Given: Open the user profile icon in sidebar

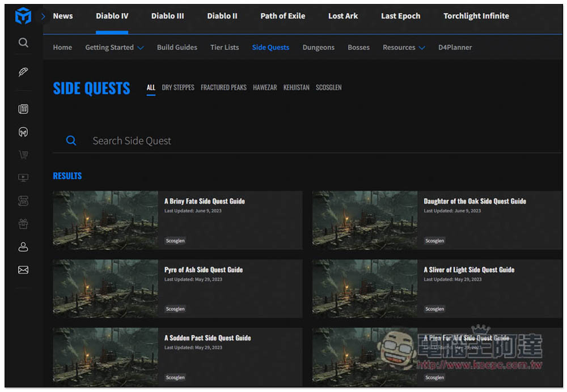Looking at the screenshot, I should coord(23,247).
